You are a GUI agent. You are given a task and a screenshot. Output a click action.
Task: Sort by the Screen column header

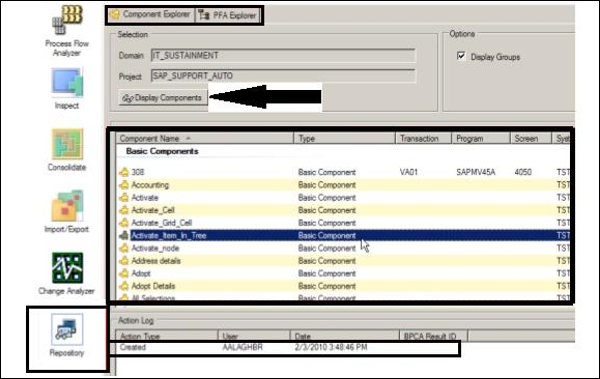click(x=531, y=139)
